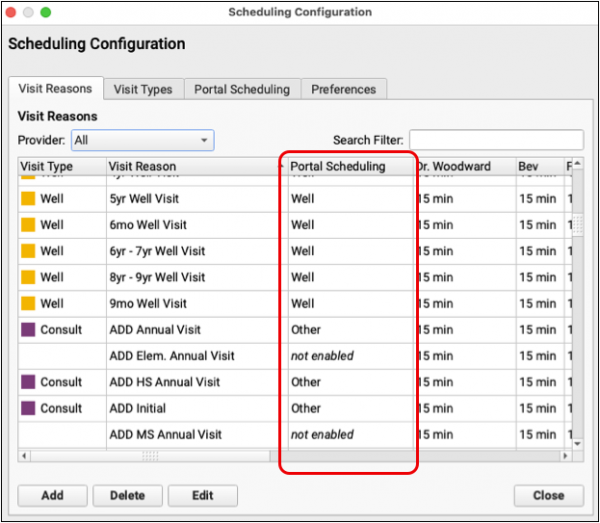Go to the Preferences tab
This screenshot has height=523, width=600.
[344, 89]
